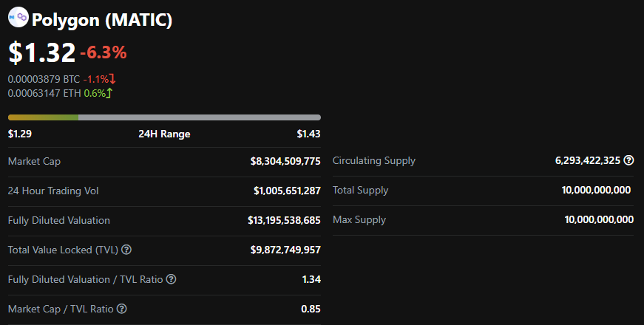Click the green up arrow beside ETH change
Image resolution: width=644 pixels, height=325 pixels.
tap(109, 93)
